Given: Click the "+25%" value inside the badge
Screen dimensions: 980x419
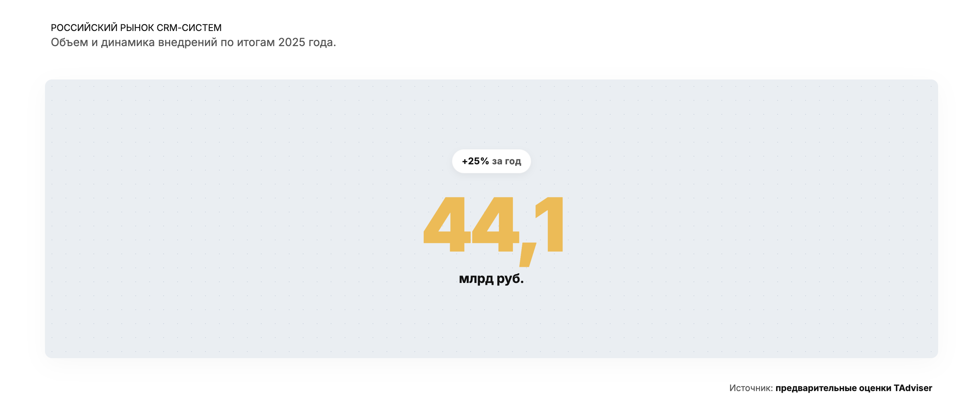Looking at the screenshot, I should pos(475,161).
